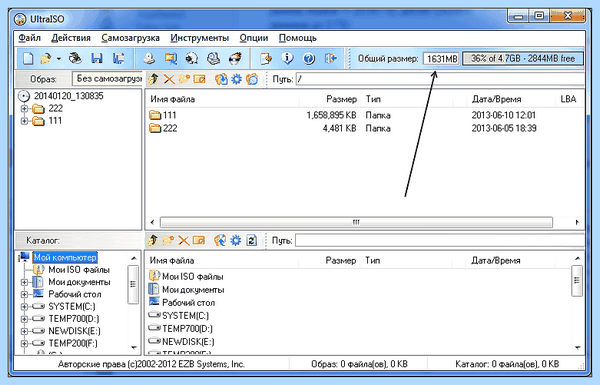Click the Open CD/DVD disc icon
Screen dimensions: 600x385
click(x=75, y=59)
